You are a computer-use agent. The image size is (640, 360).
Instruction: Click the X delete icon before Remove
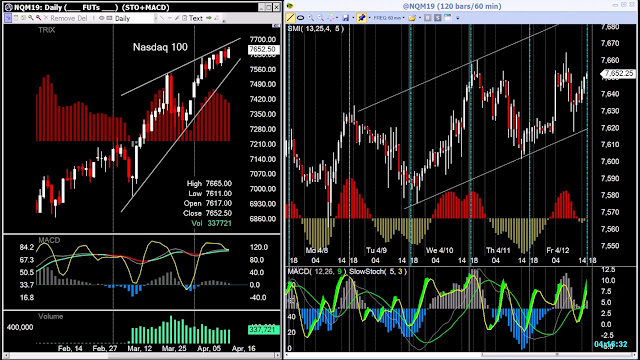pyautogui.click(x=46, y=18)
